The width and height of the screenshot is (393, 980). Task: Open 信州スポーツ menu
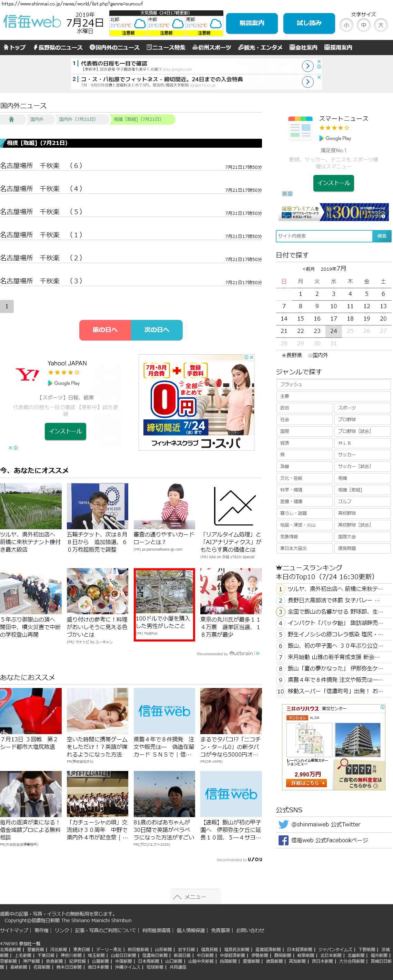[212, 48]
